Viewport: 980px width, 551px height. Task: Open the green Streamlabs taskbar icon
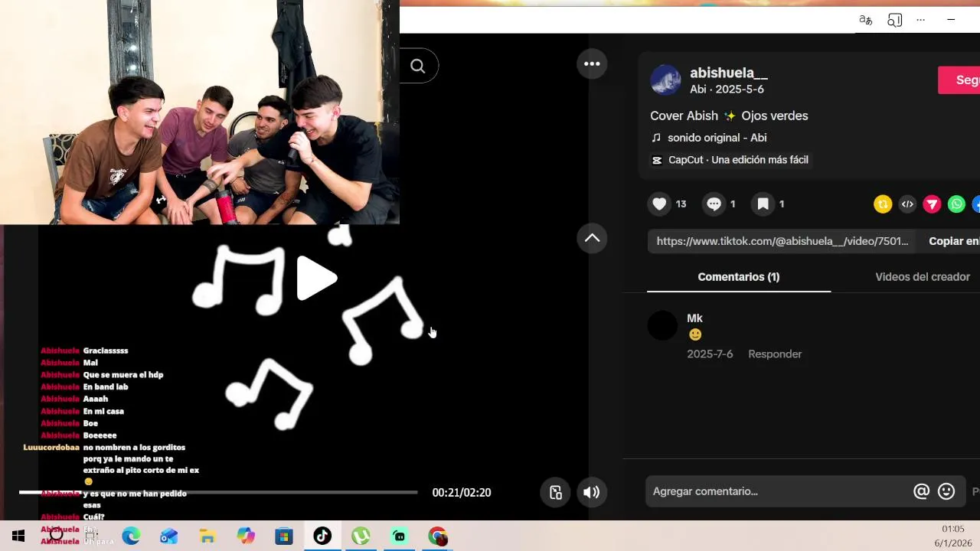[399, 536]
